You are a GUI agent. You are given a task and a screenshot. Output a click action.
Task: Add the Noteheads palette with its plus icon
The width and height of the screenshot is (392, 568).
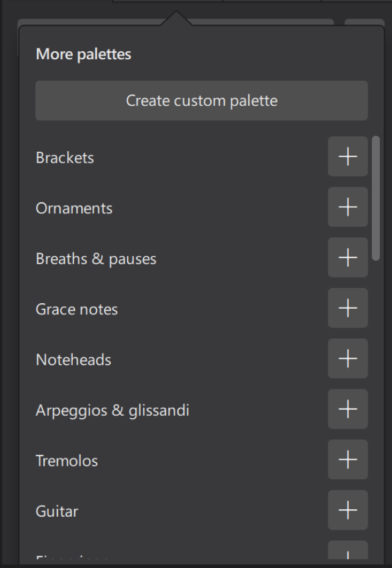tap(347, 360)
